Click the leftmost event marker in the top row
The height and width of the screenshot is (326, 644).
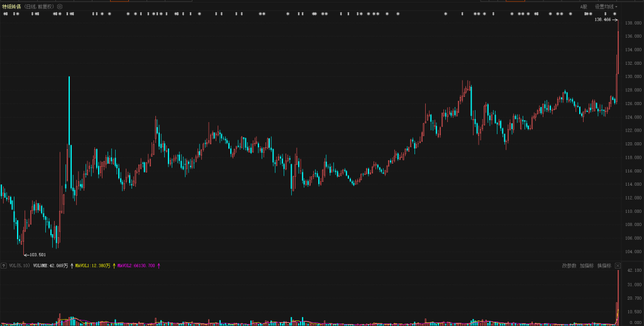tap(5, 14)
